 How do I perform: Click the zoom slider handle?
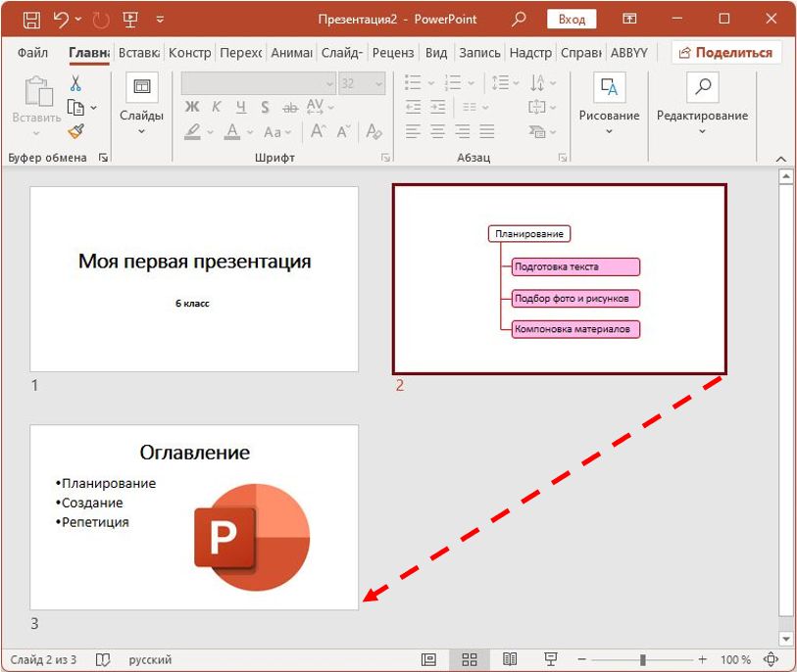coord(643,660)
